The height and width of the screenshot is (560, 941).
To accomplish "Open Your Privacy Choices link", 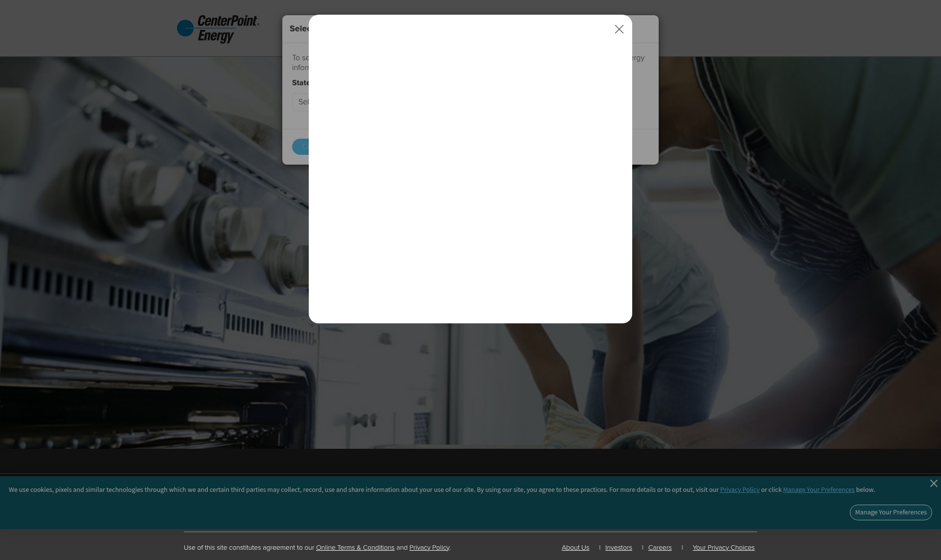I will coord(723,548).
